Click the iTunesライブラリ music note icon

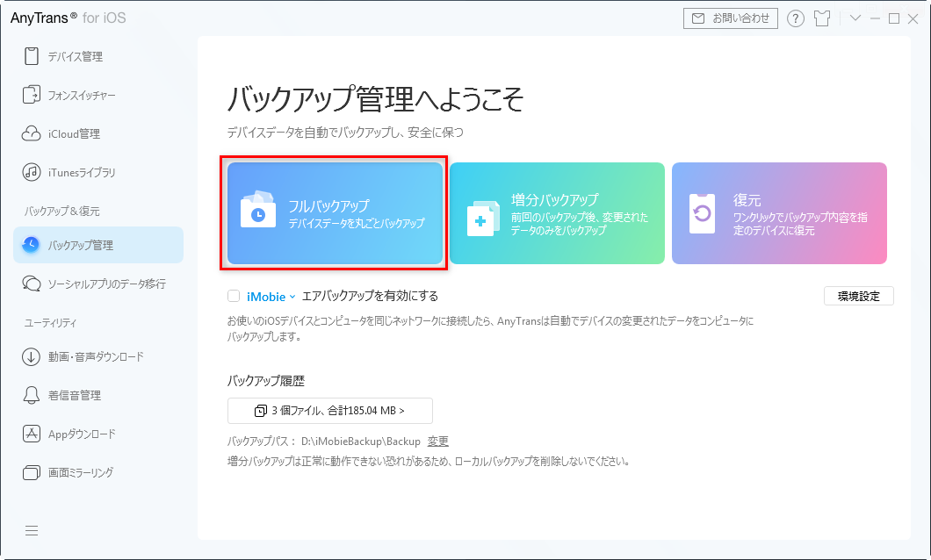click(x=32, y=172)
